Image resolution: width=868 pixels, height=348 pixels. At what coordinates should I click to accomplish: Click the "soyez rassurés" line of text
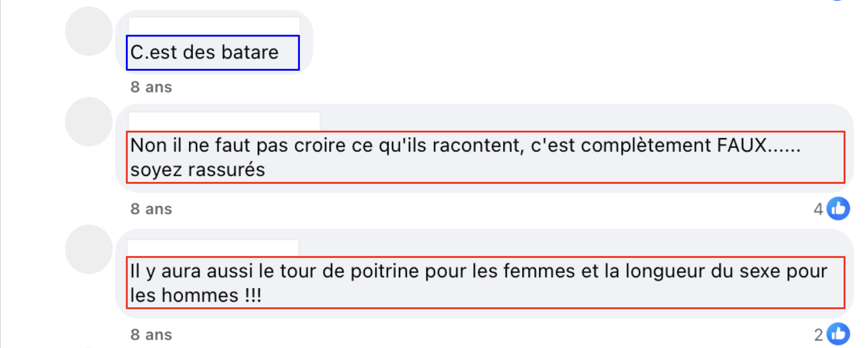[x=197, y=170]
